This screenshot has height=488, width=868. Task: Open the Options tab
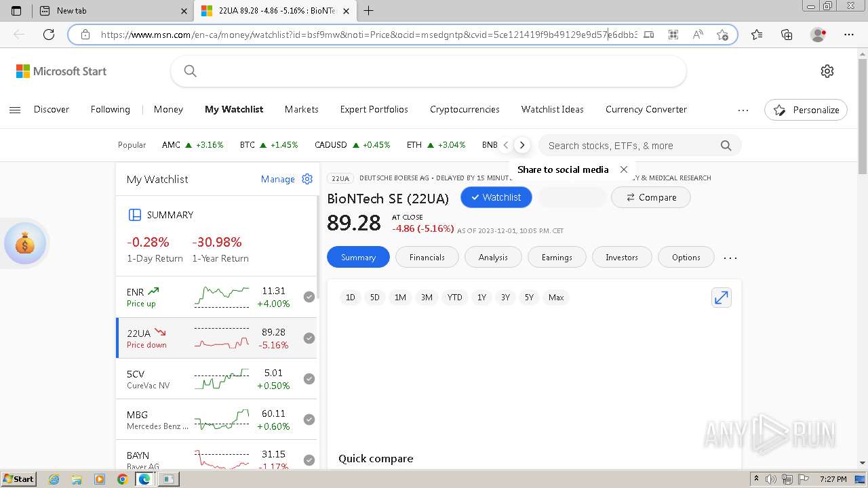[686, 258]
